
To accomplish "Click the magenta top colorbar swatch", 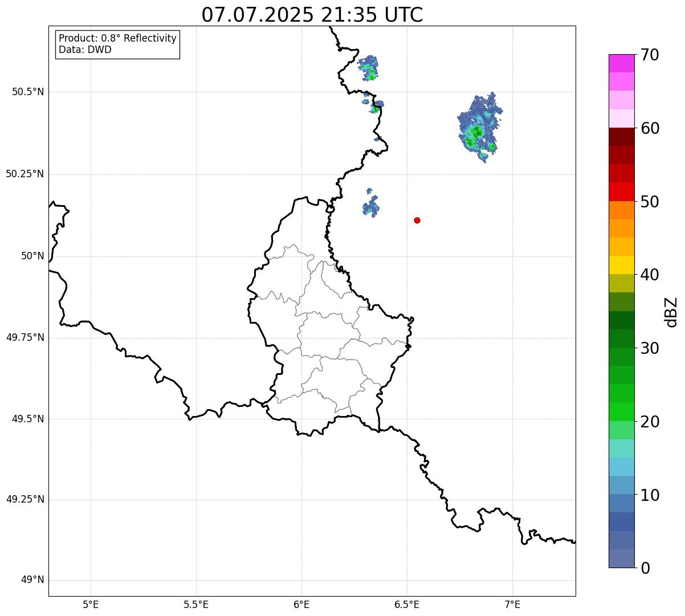I will [622, 63].
